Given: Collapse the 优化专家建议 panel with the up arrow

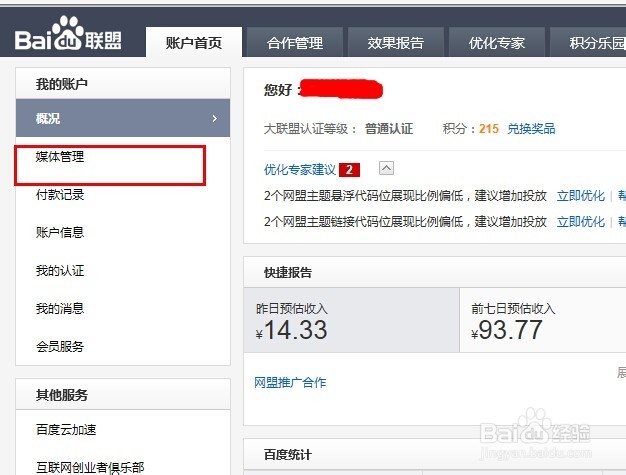Looking at the screenshot, I should (x=386, y=168).
